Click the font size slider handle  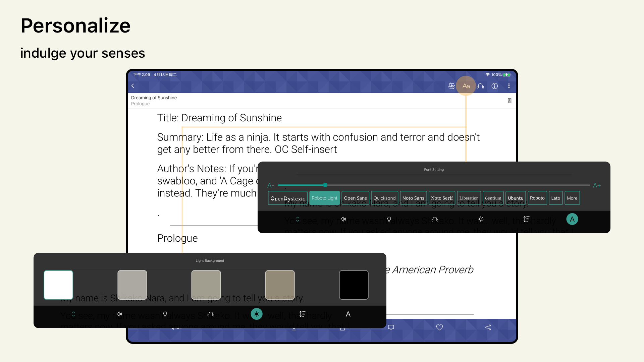[325, 185]
